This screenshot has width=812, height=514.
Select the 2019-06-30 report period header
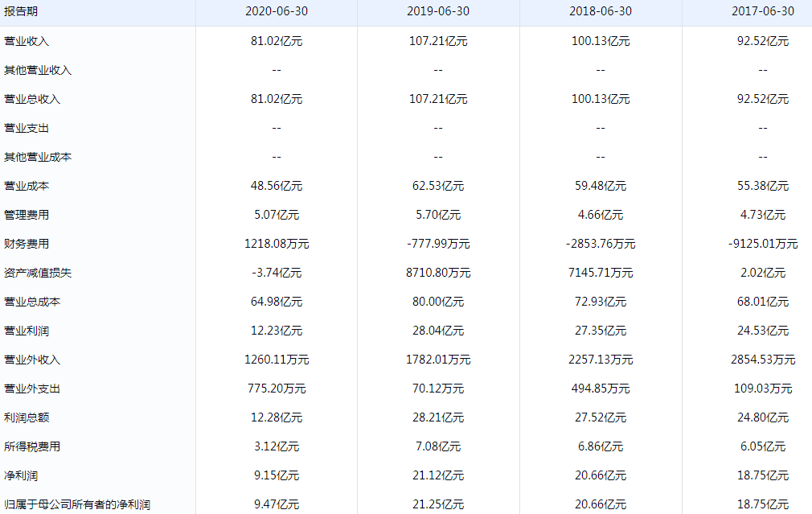point(438,11)
